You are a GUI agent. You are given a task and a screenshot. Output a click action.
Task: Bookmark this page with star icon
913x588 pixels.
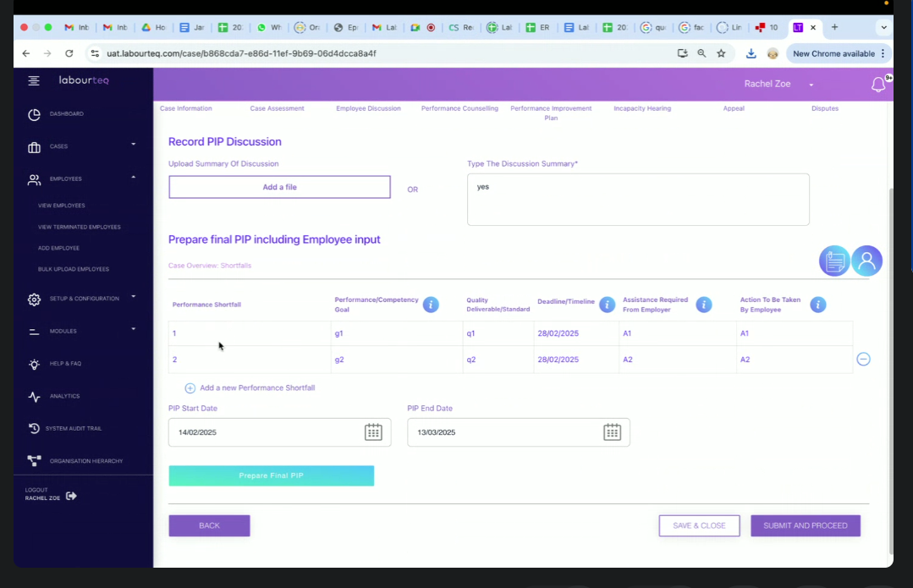(722, 53)
